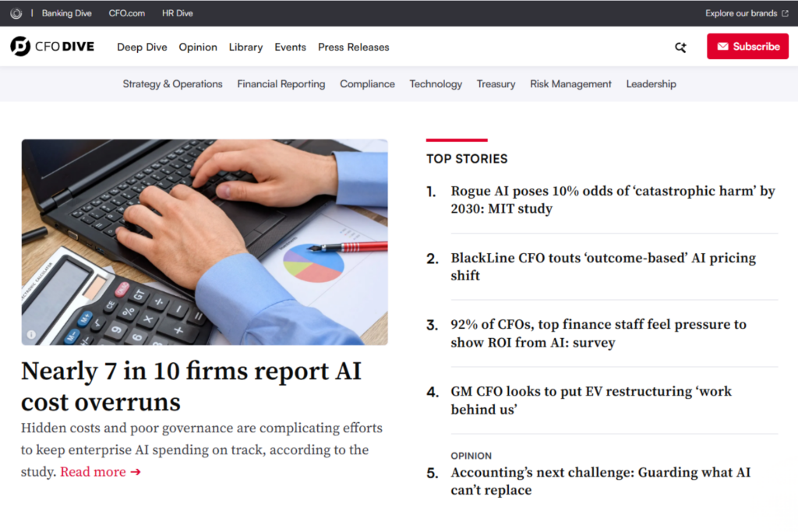Open story Accounting's next challenge: Guarding what AI
The height and width of the screenshot is (532, 798).
[x=601, y=481]
